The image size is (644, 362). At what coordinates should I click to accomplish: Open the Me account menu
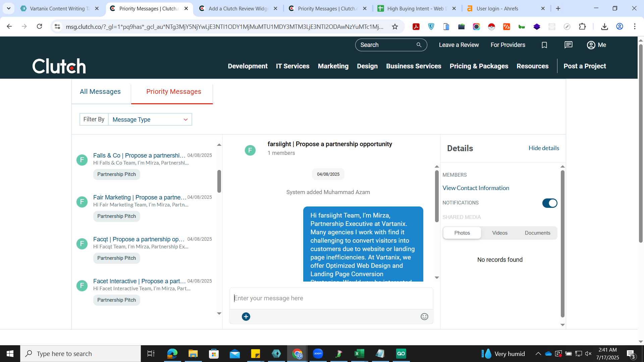[x=596, y=45]
